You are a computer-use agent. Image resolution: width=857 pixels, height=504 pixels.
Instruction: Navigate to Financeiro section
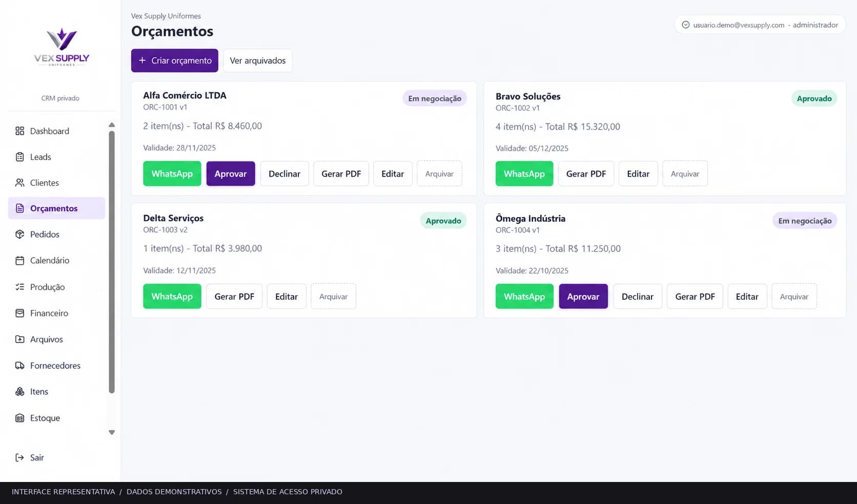(57, 313)
